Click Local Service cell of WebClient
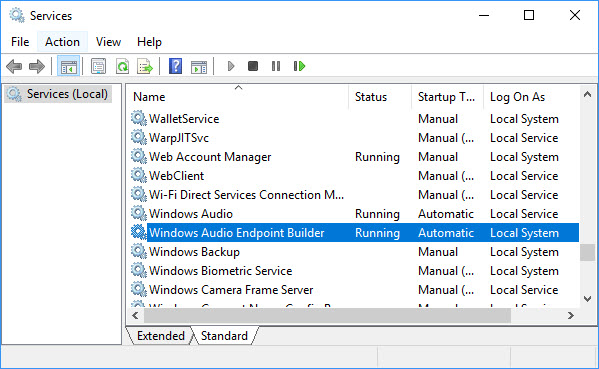The width and height of the screenshot is (599, 369). click(524, 176)
